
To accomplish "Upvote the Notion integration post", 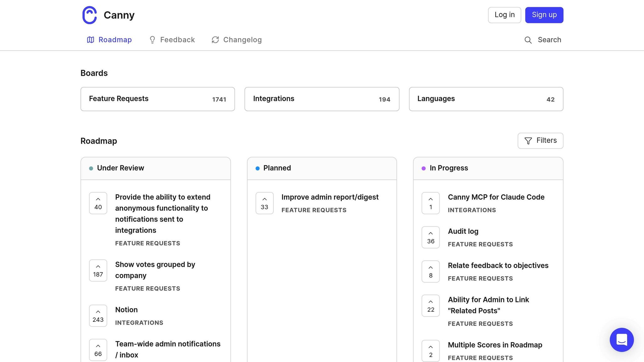I will (x=98, y=315).
